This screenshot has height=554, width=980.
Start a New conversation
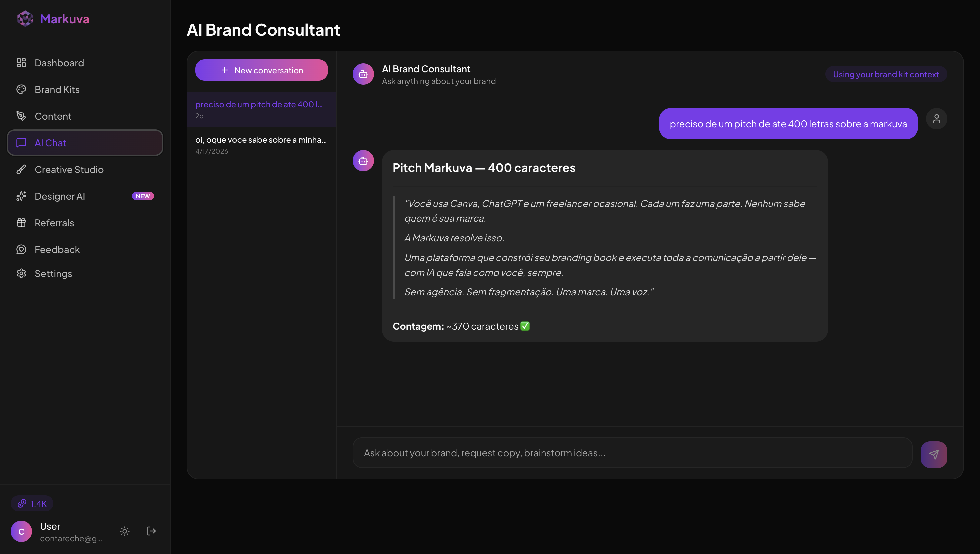click(x=261, y=70)
